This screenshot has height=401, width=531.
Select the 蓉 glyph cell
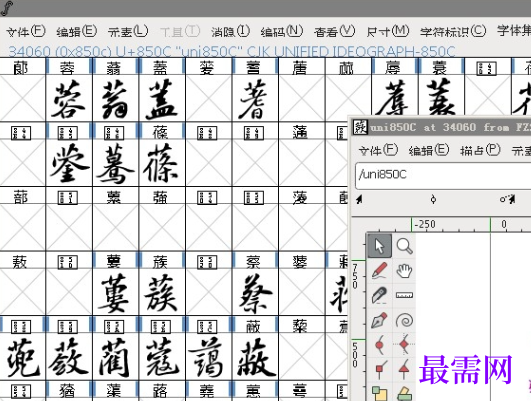point(69,98)
